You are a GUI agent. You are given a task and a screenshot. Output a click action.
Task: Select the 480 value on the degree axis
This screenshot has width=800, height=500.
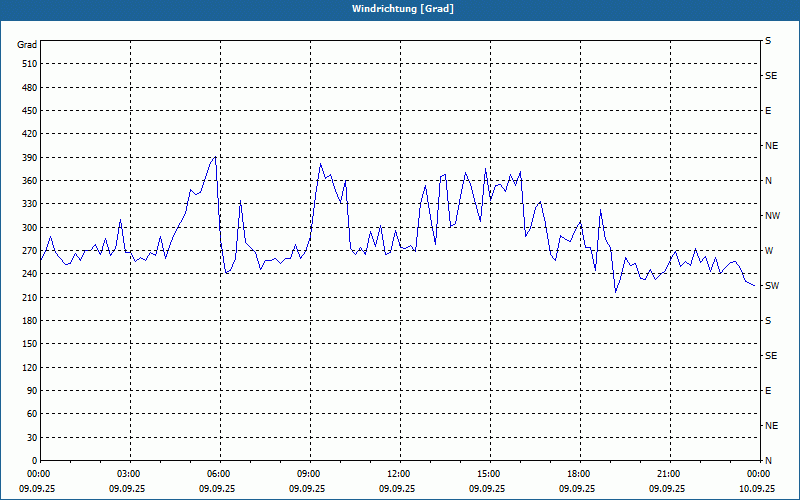(x=30, y=87)
